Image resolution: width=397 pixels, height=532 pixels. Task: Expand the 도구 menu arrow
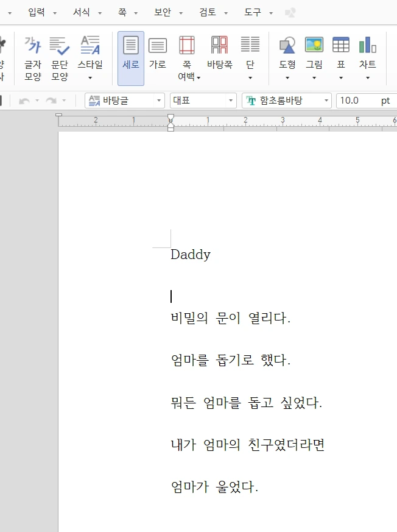pyautogui.click(x=271, y=13)
